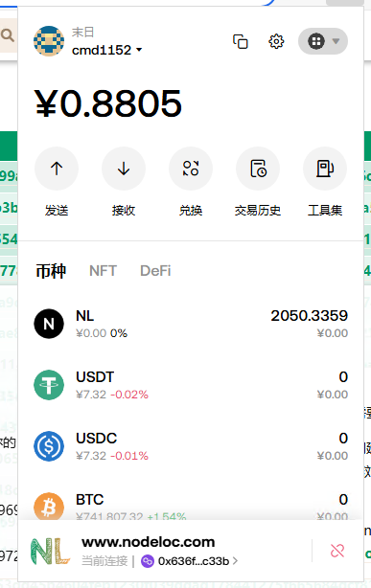The width and height of the screenshot is (371, 588).
Task: Select the USDC token entry
Action: click(x=191, y=446)
